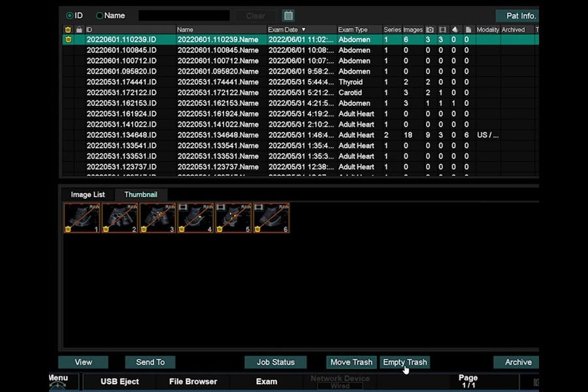
Task: Switch to the Image List tab
Action: coord(88,194)
